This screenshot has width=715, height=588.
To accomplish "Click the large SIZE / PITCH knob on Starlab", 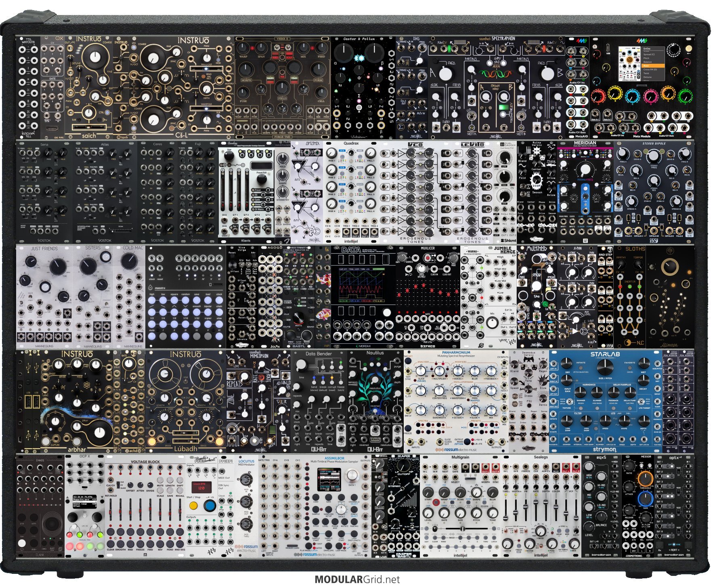I will point(604,367).
